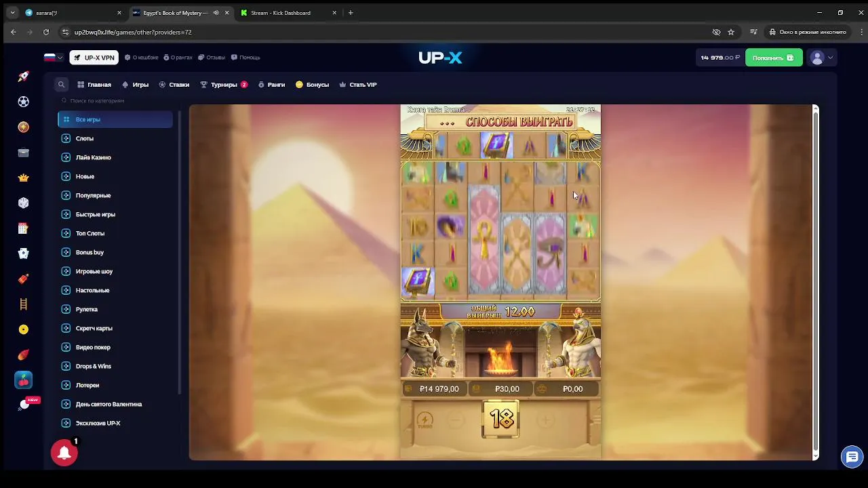The height and width of the screenshot is (488, 868).
Task: Select Все игры category
Action: point(115,119)
